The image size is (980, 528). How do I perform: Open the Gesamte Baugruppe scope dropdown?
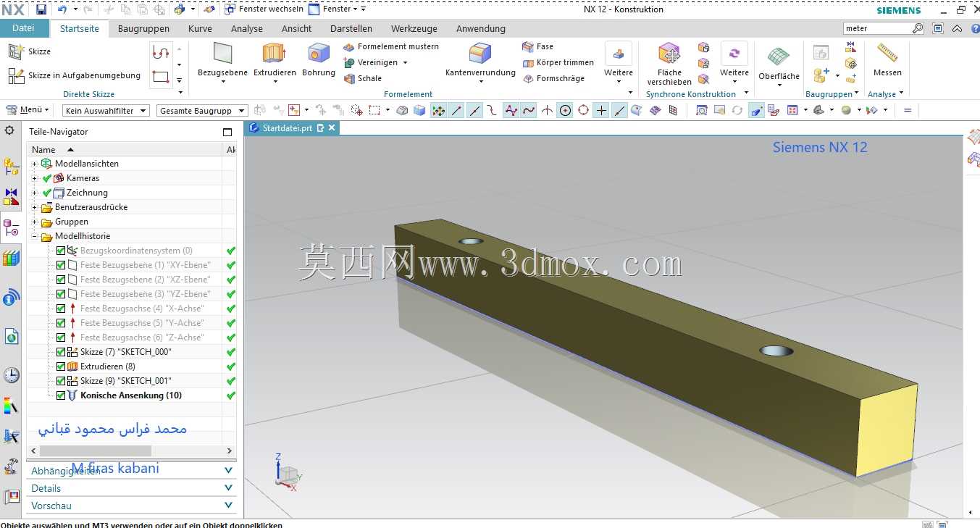(x=202, y=111)
